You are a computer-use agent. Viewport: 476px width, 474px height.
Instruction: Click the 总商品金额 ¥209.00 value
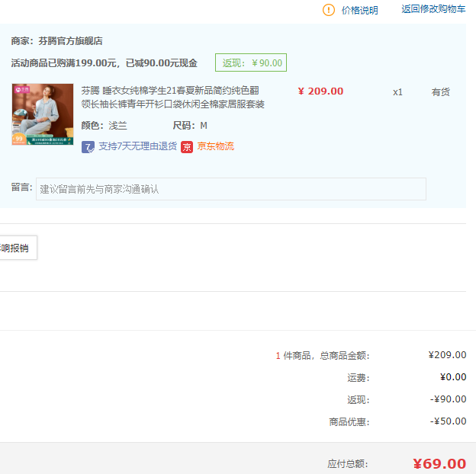447,355
